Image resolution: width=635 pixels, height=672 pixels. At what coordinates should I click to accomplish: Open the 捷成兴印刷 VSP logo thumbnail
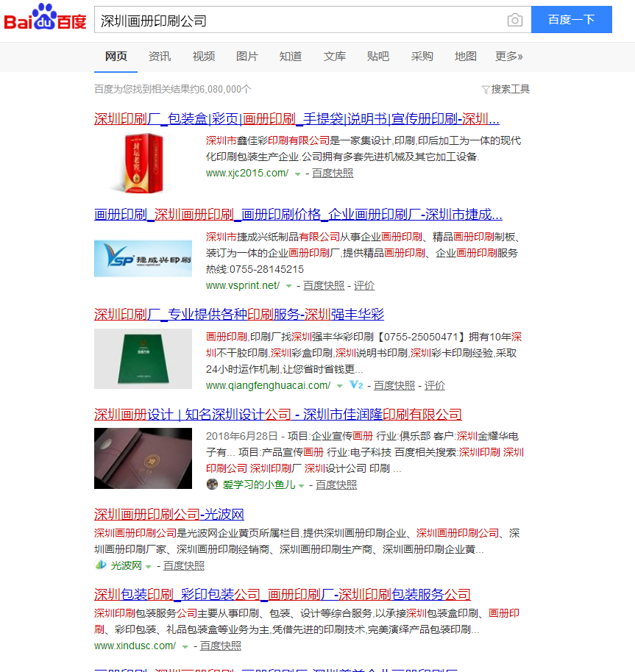143,258
